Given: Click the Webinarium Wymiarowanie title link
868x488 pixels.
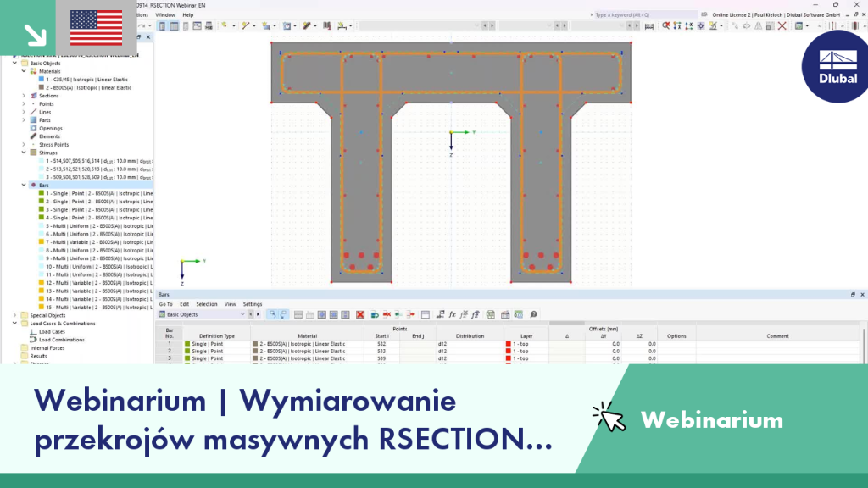Looking at the screenshot, I should coord(292,420).
